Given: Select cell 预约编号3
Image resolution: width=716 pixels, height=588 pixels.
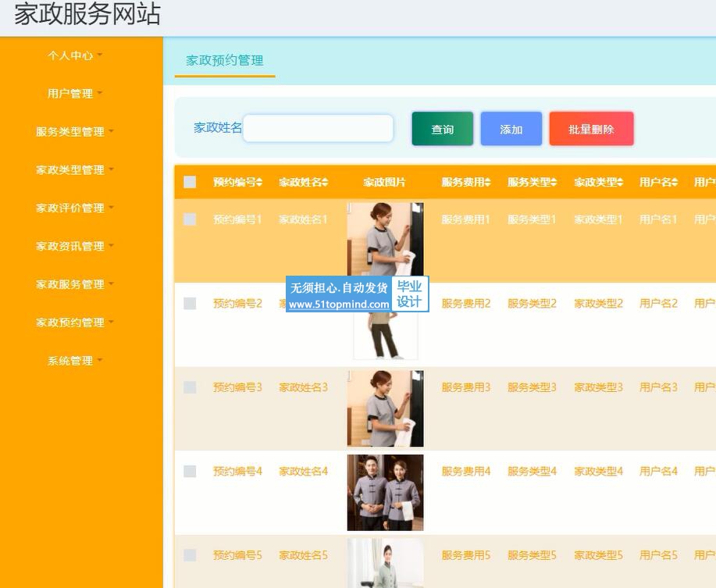Looking at the screenshot, I should coord(237,387).
